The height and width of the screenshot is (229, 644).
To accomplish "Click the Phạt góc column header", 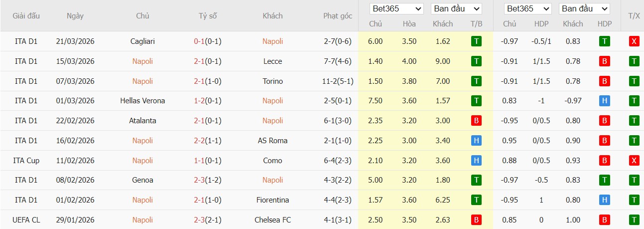I will click(x=337, y=16).
